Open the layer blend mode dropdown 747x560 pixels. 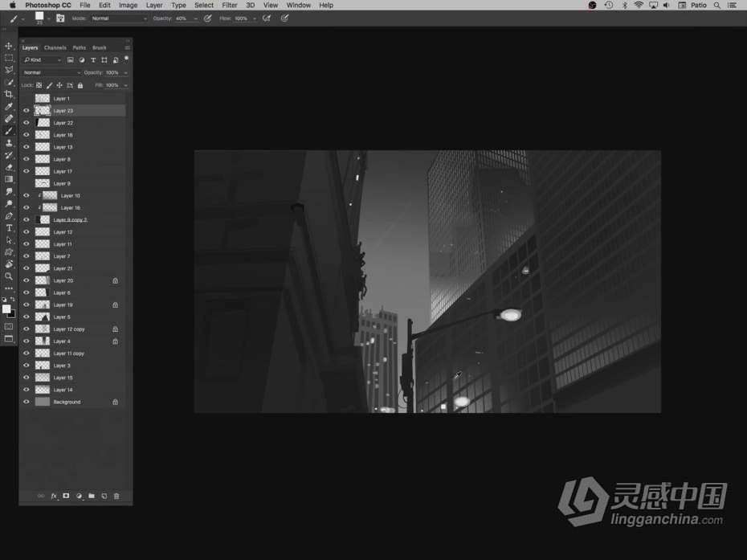(51, 72)
